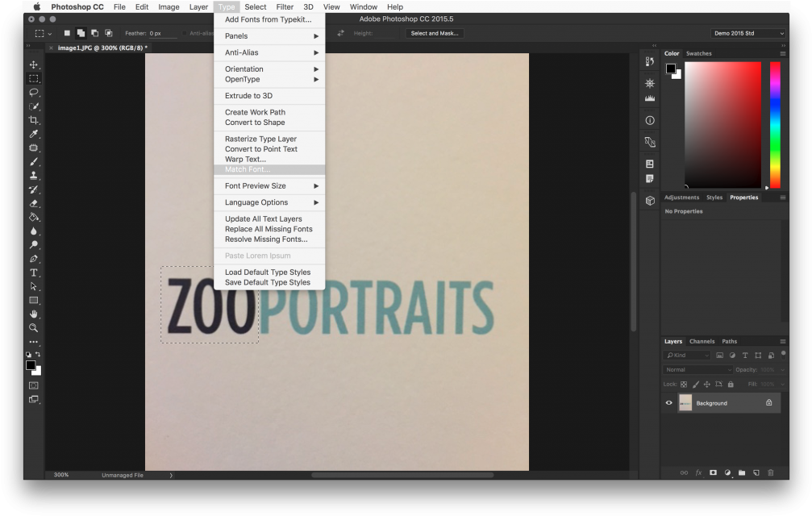Image resolution: width=812 pixels, height=516 pixels.
Task: Open the 3D panel cube icon
Action: click(x=650, y=201)
